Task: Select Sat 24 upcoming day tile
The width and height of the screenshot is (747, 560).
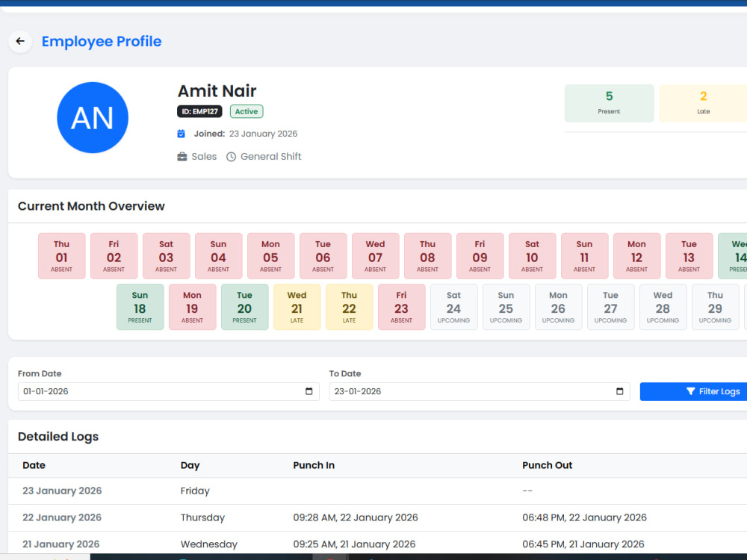Action: coord(454,307)
